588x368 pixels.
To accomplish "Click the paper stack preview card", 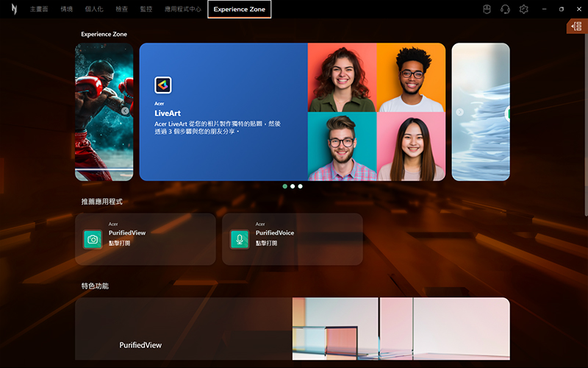I will tap(481, 112).
